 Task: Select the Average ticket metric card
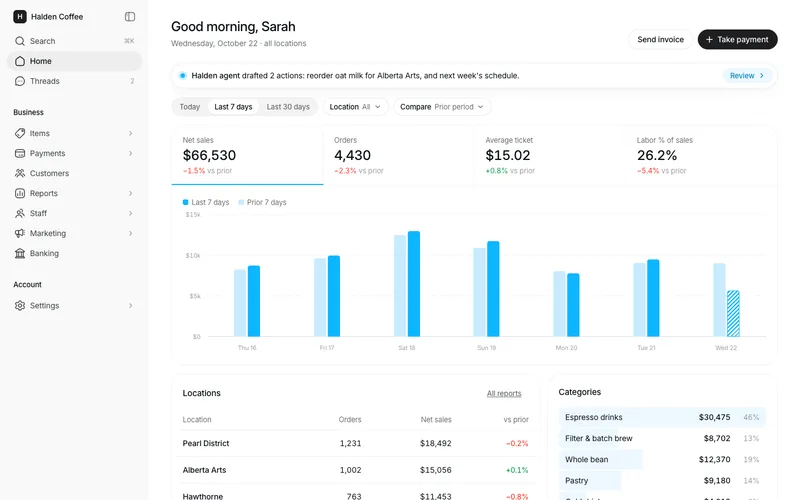[x=550, y=156]
